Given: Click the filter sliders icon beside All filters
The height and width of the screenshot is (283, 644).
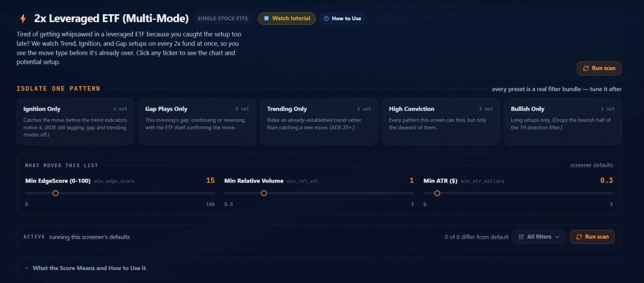Looking at the screenshot, I should tap(521, 237).
